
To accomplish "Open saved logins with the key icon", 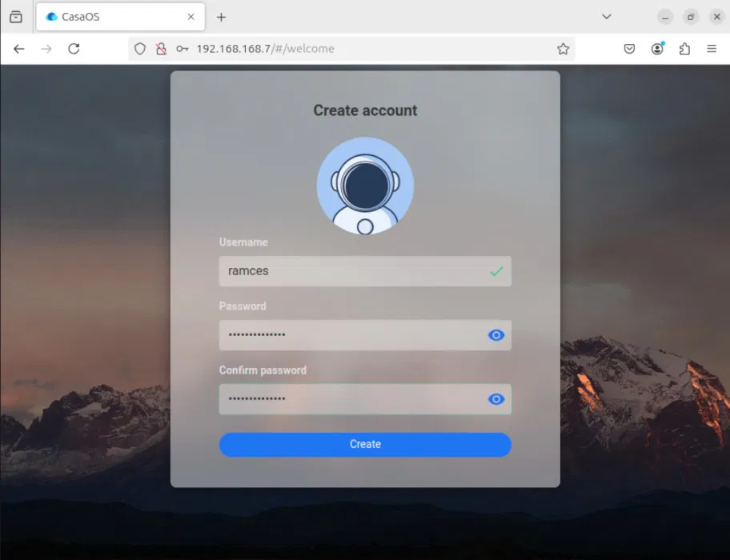I will pyautogui.click(x=182, y=48).
